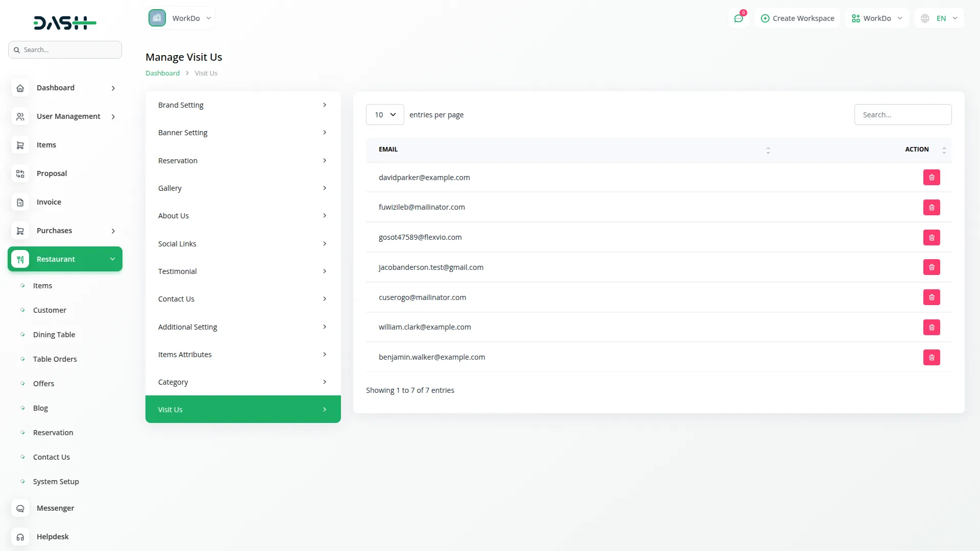Open Additional Setting section
The image size is (980, 551).
[x=243, y=327]
